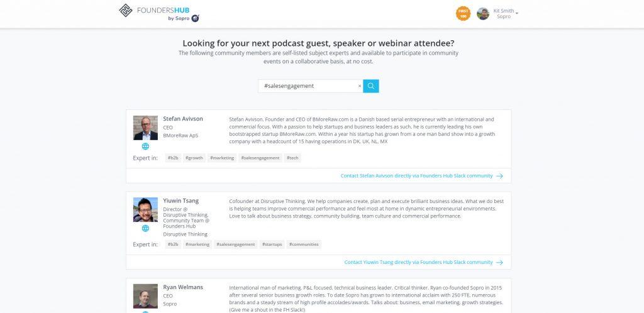Open Yiuwin Tsang's website globe icon
This screenshot has width=644, height=313.
[145, 228]
